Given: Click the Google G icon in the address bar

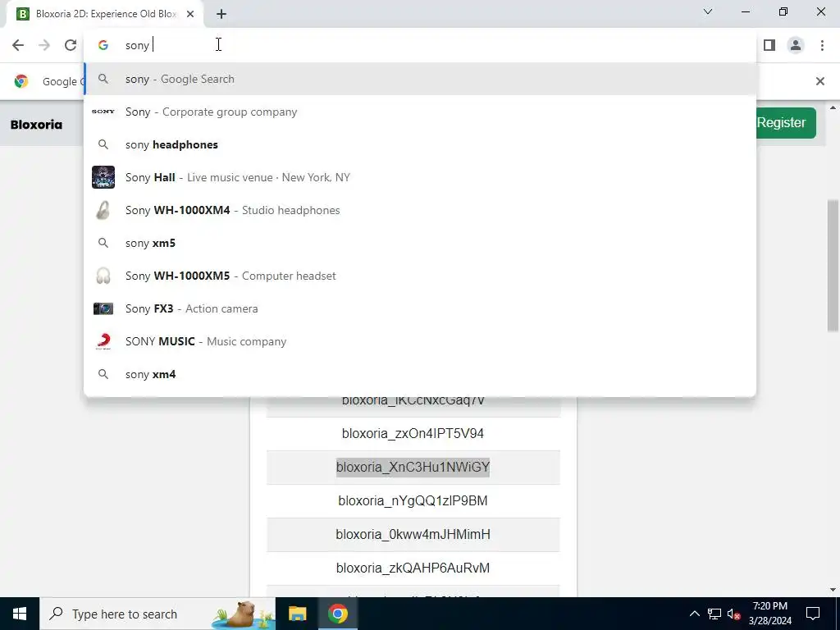Looking at the screenshot, I should tap(103, 46).
